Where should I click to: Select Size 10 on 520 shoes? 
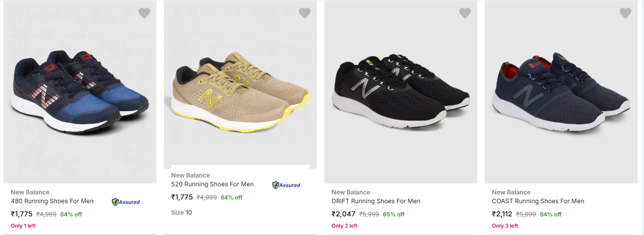(x=181, y=212)
